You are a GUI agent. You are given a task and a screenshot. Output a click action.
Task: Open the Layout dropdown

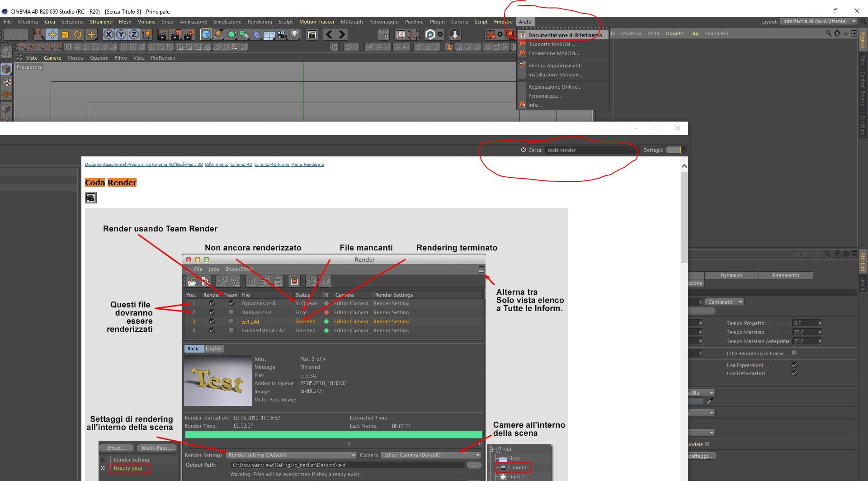pos(819,21)
